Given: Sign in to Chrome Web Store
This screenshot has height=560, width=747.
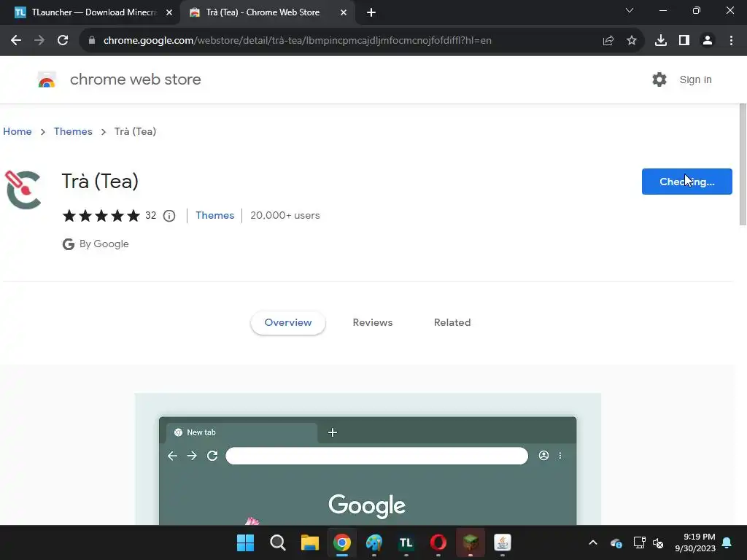Looking at the screenshot, I should point(695,79).
